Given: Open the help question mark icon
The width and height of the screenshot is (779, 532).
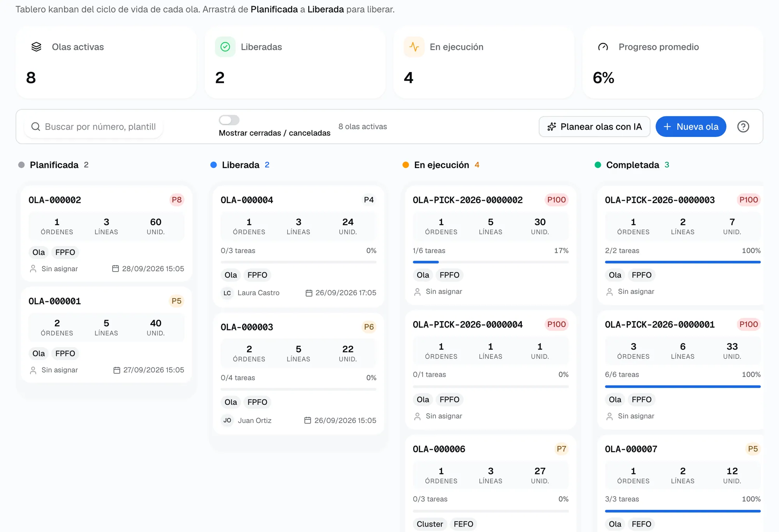Looking at the screenshot, I should tap(743, 126).
